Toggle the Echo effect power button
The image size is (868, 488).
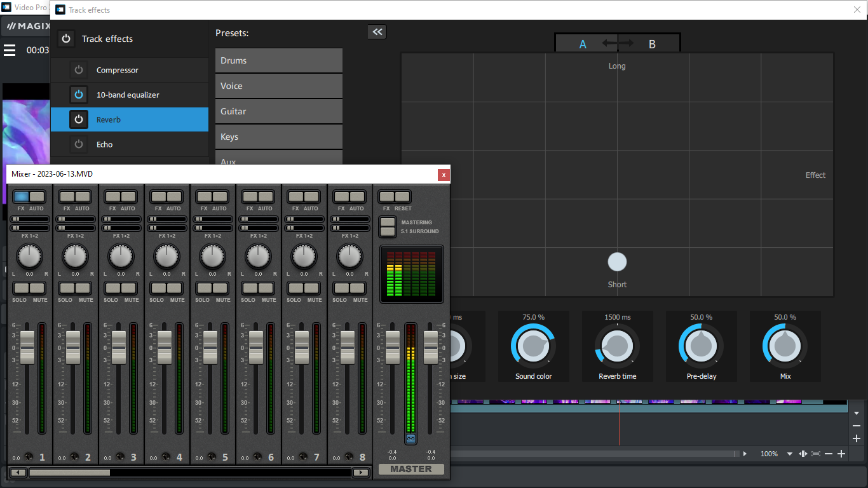[x=79, y=144]
